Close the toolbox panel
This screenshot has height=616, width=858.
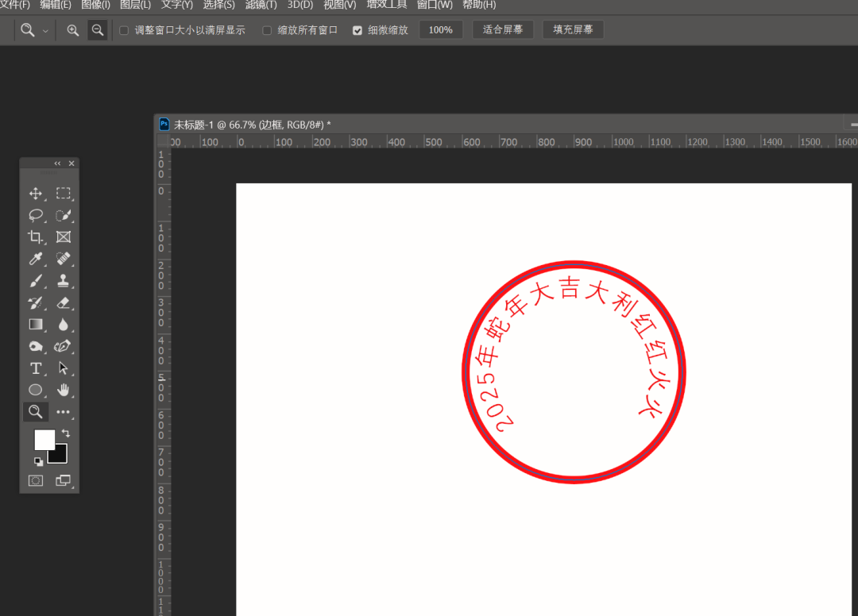[71, 164]
